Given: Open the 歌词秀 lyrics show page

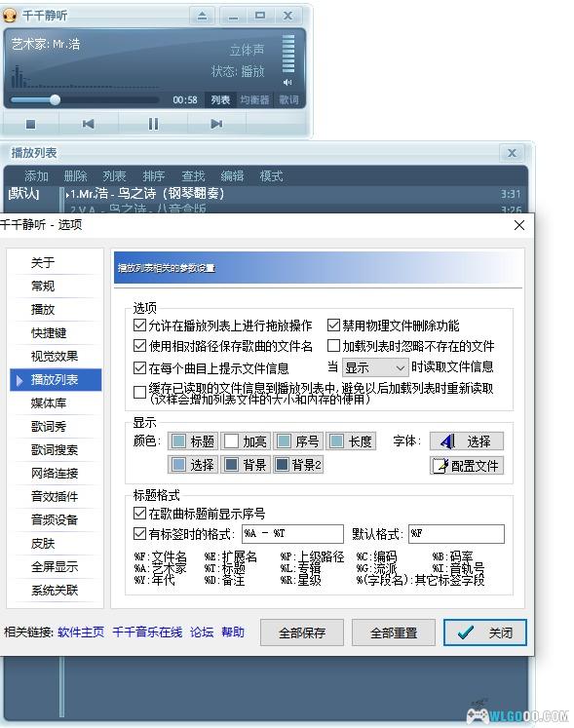Looking at the screenshot, I should pos(49,426).
